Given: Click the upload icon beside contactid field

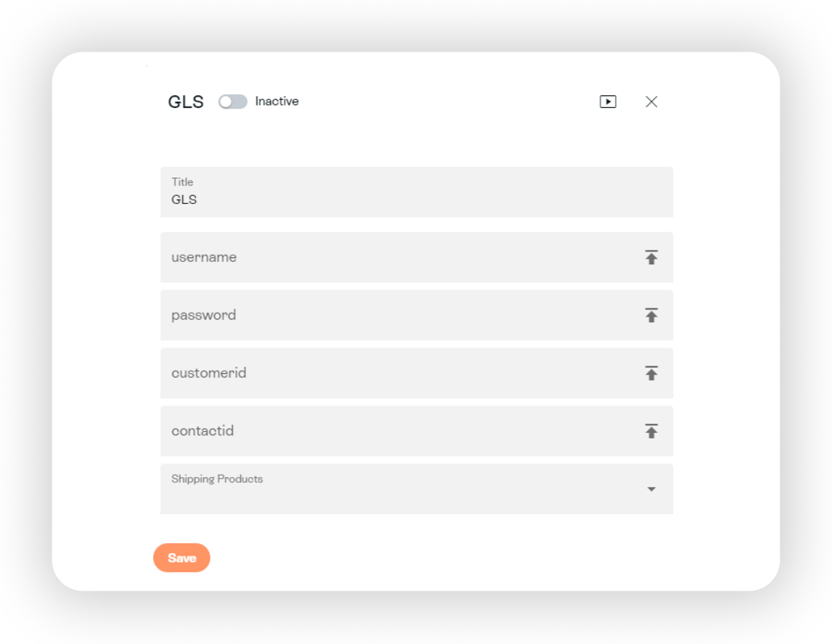Looking at the screenshot, I should coord(651,430).
